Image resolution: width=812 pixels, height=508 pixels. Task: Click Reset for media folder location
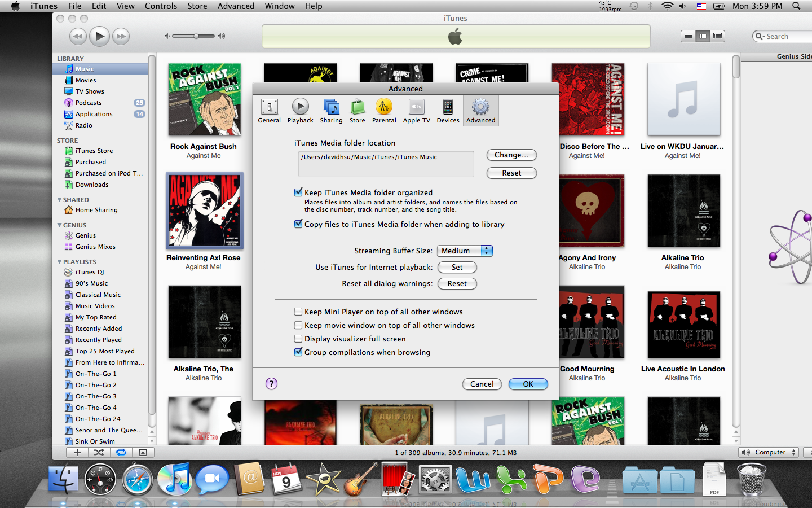pyautogui.click(x=511, y=173)
